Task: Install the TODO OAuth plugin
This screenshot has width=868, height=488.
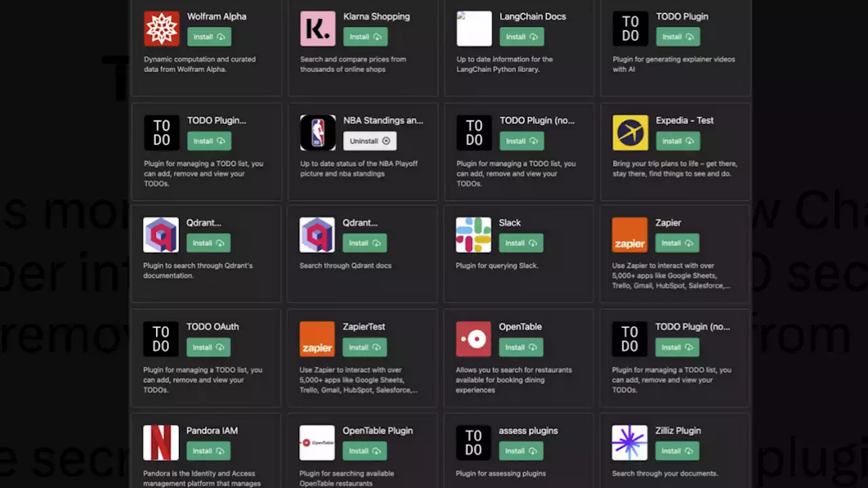Action: [x=209, y=347]
